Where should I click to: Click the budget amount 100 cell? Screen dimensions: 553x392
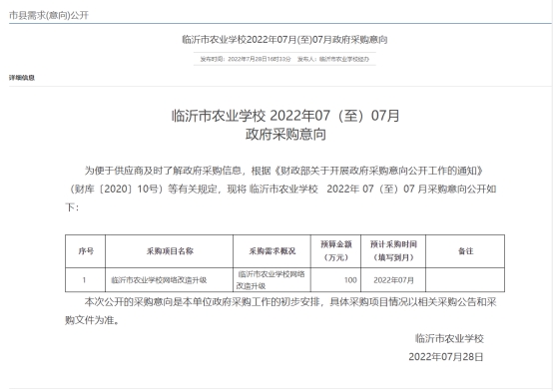coord(335,280)
